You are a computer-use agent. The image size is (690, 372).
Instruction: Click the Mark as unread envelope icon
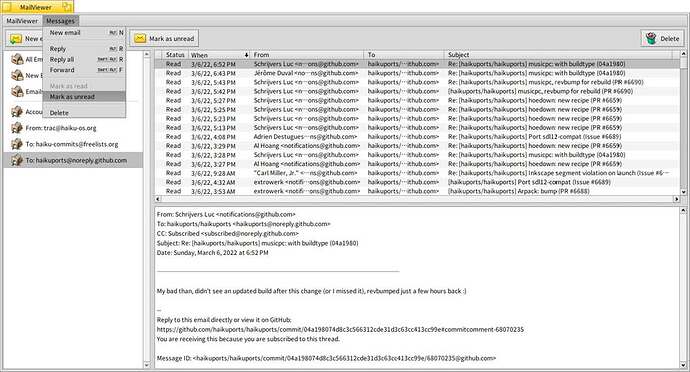[140, 39]
